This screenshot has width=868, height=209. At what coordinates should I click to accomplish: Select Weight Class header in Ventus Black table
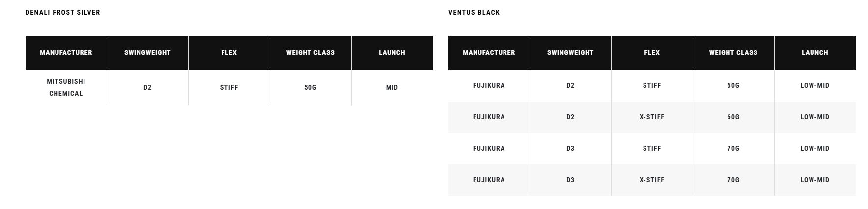733,52
